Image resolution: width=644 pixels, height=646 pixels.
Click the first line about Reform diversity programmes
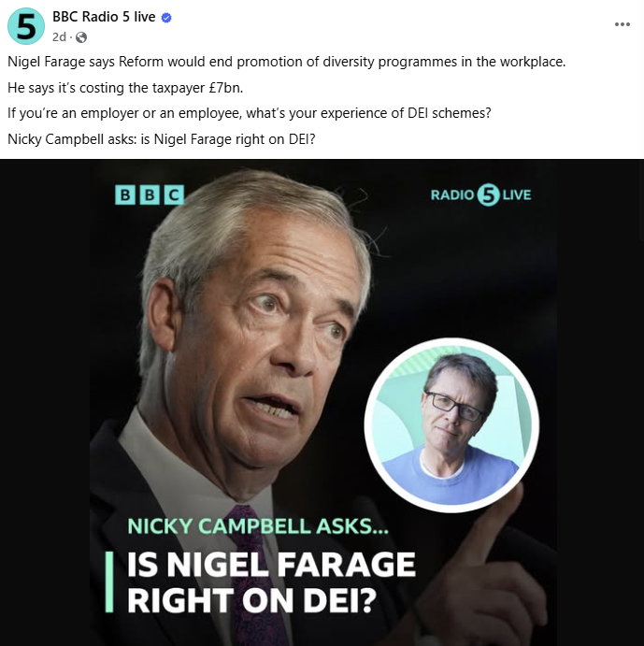click(x=286, y=62)
